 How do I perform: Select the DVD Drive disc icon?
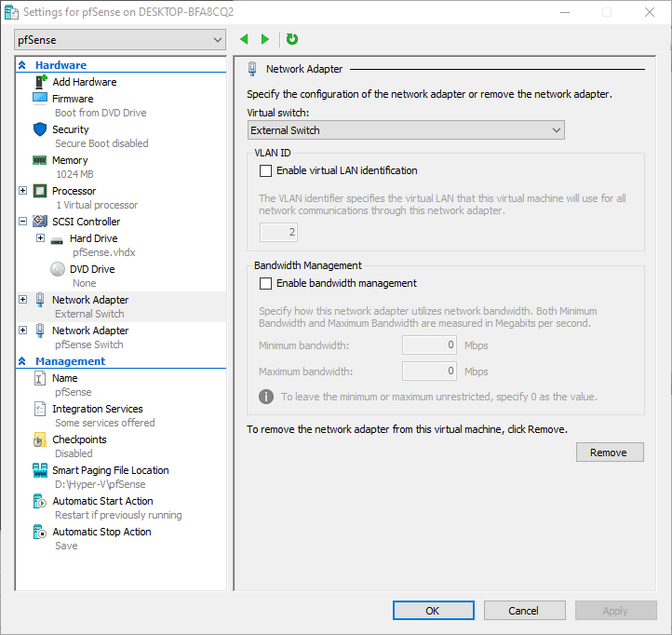(58, 269)
